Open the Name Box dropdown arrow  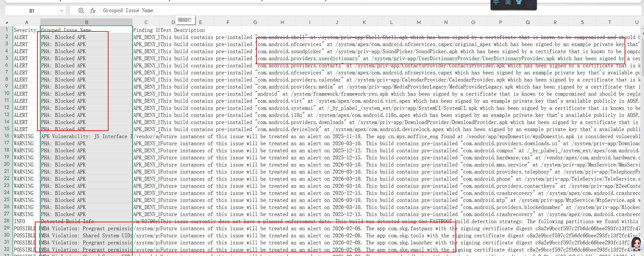tap(61, 11)
